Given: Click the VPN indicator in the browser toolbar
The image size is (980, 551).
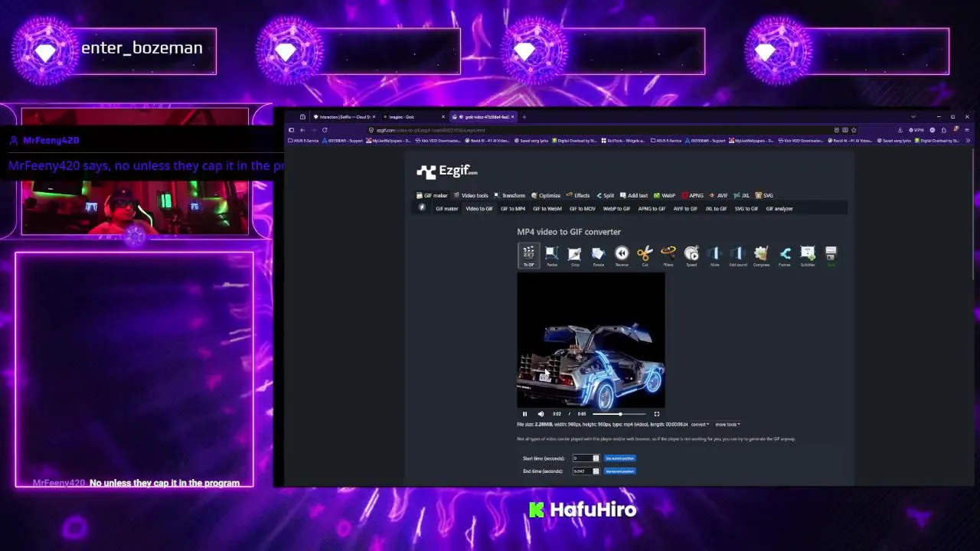Looking at the screenshot, I should 917,130.
